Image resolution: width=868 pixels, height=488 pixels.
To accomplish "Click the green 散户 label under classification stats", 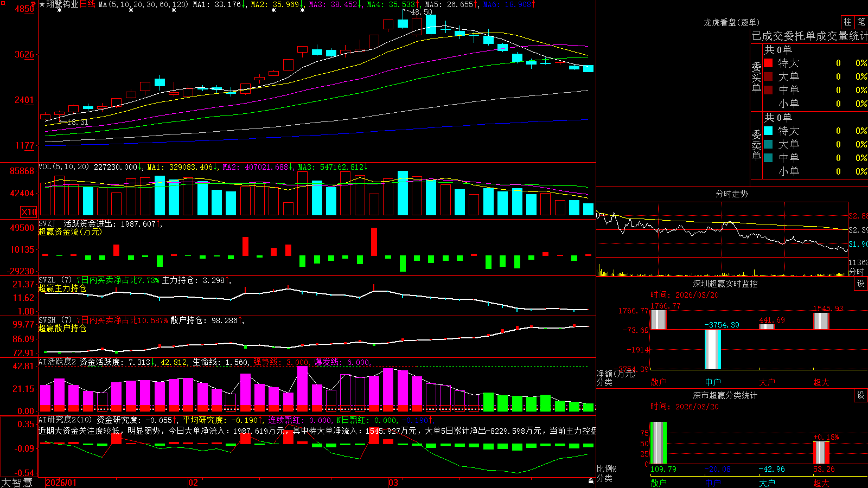I will click(x=659, y=483).
